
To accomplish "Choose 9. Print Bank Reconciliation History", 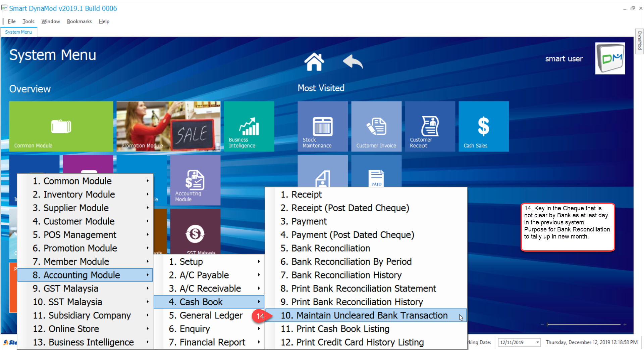I will [366, 302].
